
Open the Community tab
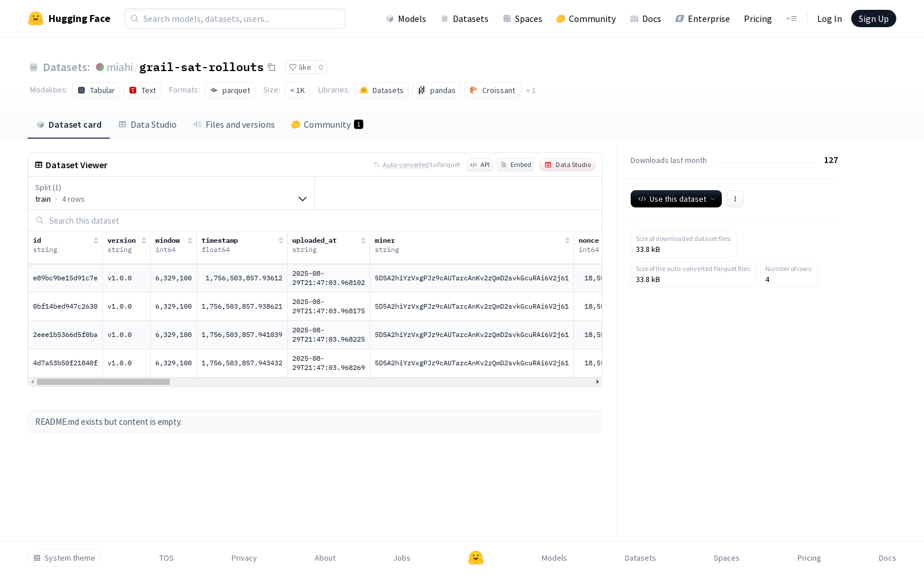click(327, 125)
